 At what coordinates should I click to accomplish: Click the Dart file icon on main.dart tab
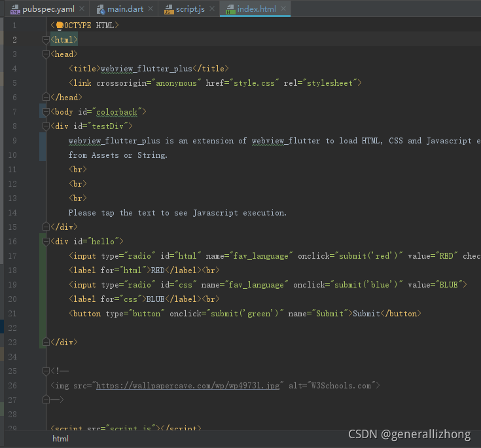tap(101, 10)
